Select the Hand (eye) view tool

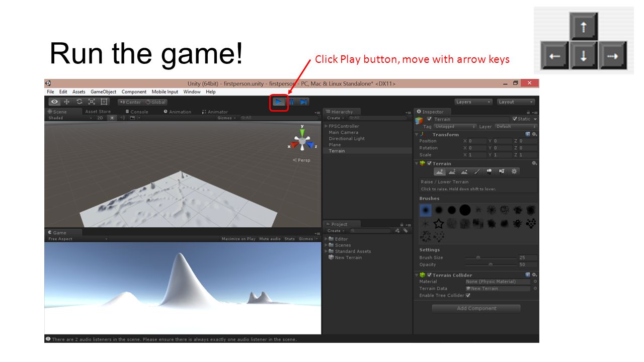[x=54, y=102]
